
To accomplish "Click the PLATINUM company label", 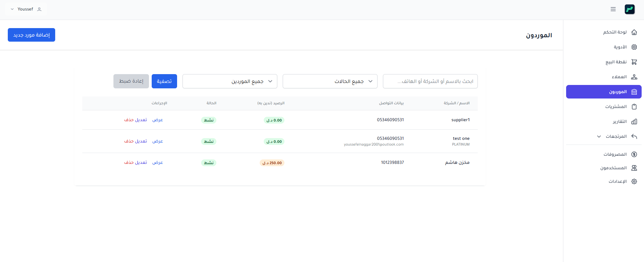I will [x=461, y=145].
